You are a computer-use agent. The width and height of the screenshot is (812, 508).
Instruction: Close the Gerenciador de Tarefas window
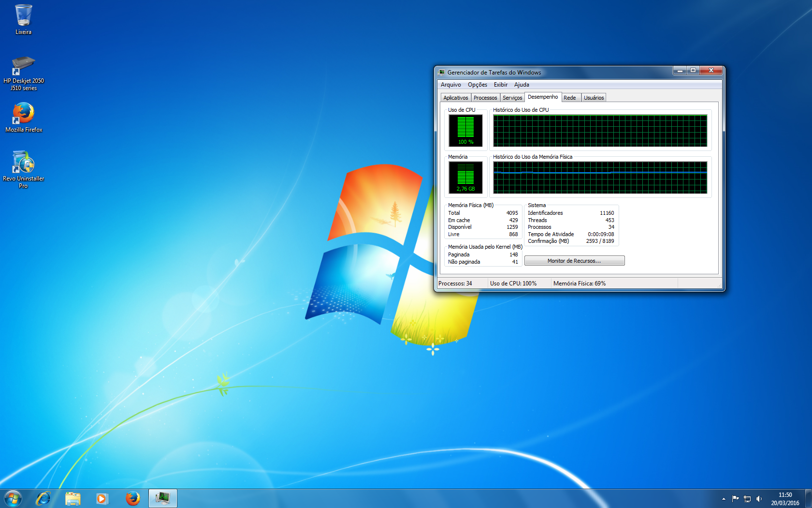coord(710,71)
